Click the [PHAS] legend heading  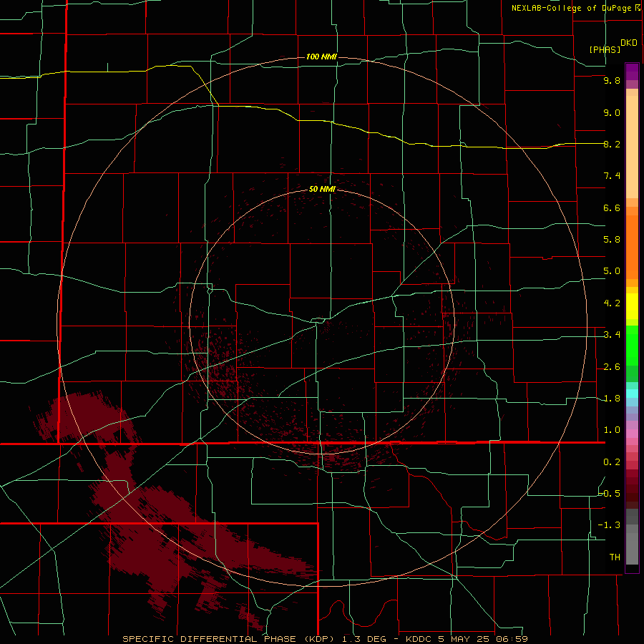[605, 49]
